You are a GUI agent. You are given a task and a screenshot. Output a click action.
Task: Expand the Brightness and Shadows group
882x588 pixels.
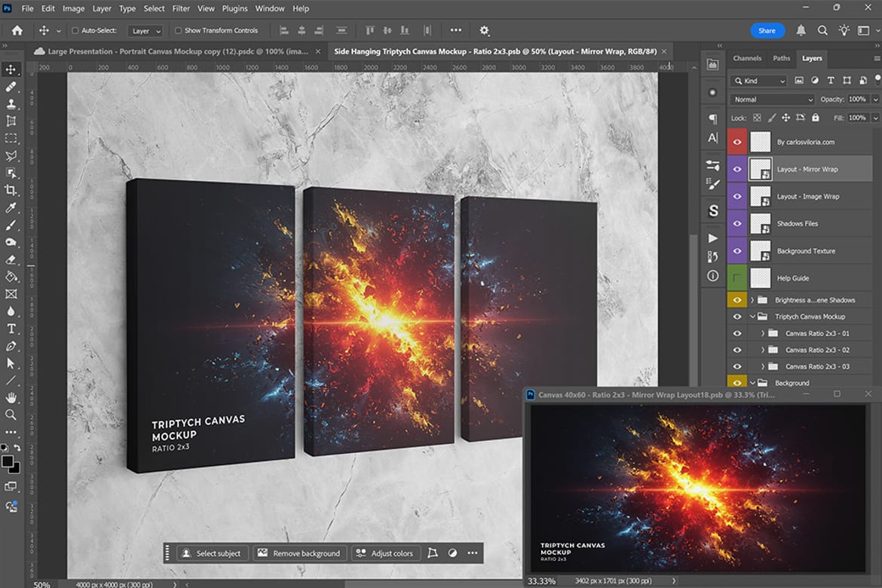pyautogui.click(x=752, y=300)
